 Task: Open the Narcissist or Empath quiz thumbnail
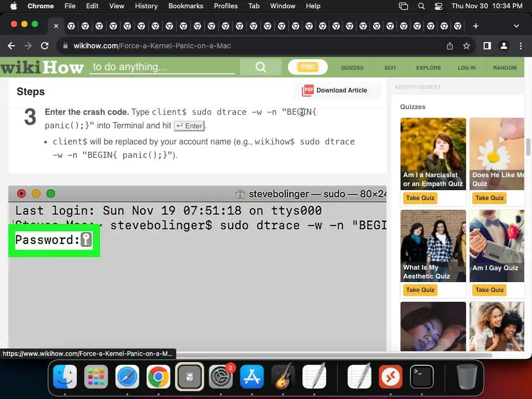pos(433,154)
